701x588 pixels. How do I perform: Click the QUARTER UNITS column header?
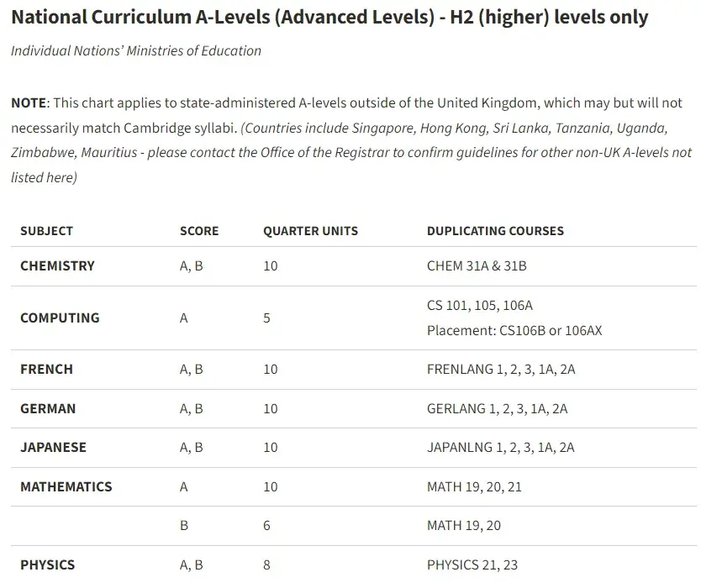tap(310, 230)
